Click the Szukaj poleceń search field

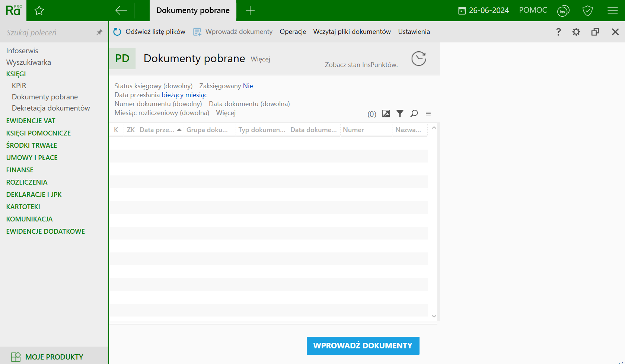click(48, 33)
